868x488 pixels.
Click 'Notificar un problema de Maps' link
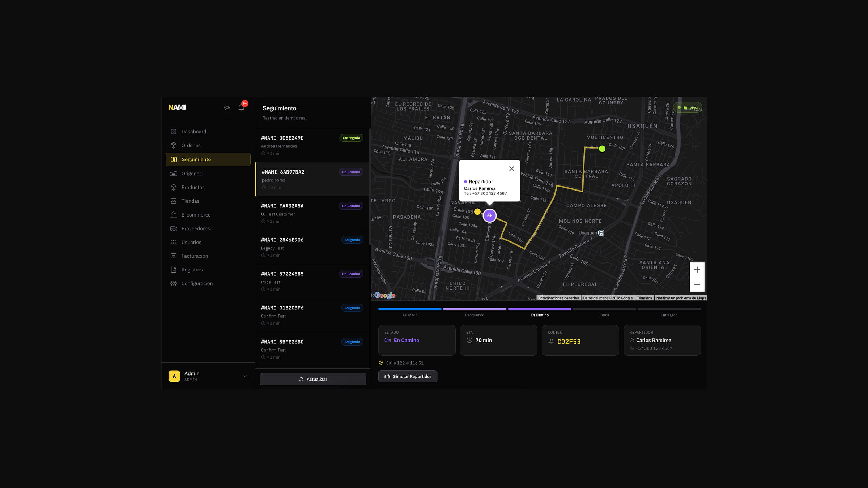681,298
